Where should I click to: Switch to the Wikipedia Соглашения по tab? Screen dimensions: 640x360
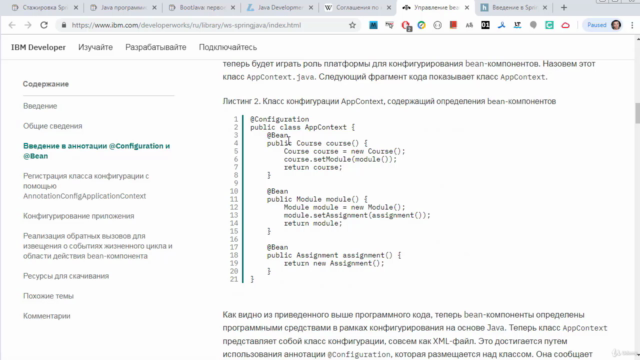click(x=358, y=7)
